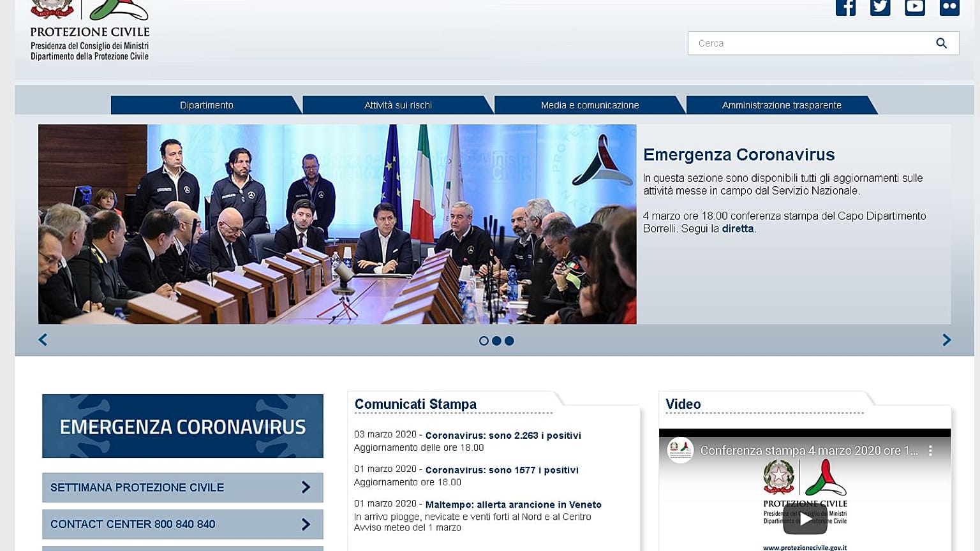The height and width of the screenshot is (551, 980).
Task: Open the YouTube channel icon
Action: (x=914, y=7)
